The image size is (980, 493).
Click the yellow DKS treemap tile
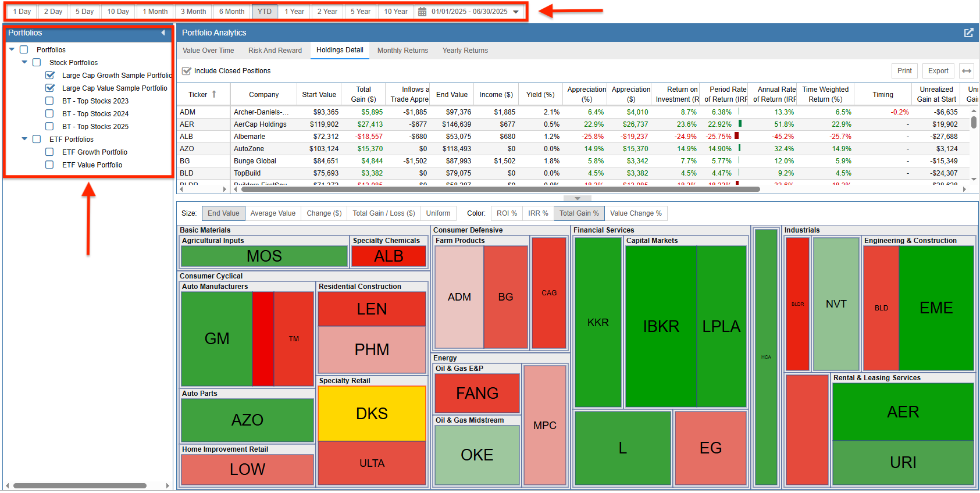[x=372, y=413]
